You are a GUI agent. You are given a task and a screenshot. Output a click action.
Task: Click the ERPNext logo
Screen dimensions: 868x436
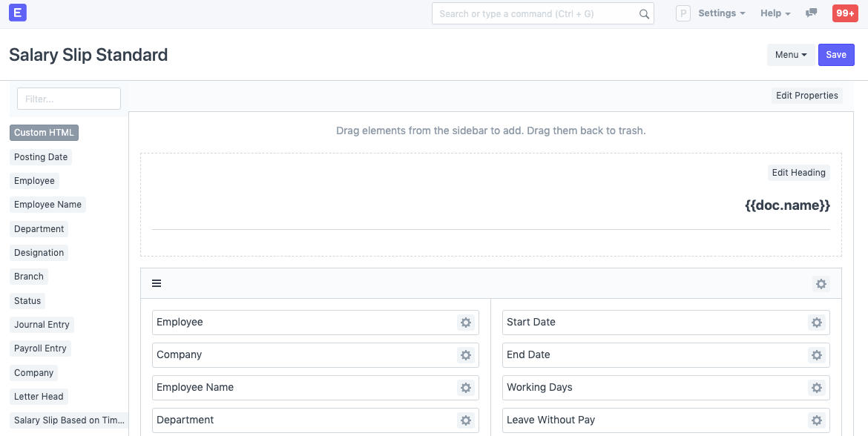pos(17,13)
